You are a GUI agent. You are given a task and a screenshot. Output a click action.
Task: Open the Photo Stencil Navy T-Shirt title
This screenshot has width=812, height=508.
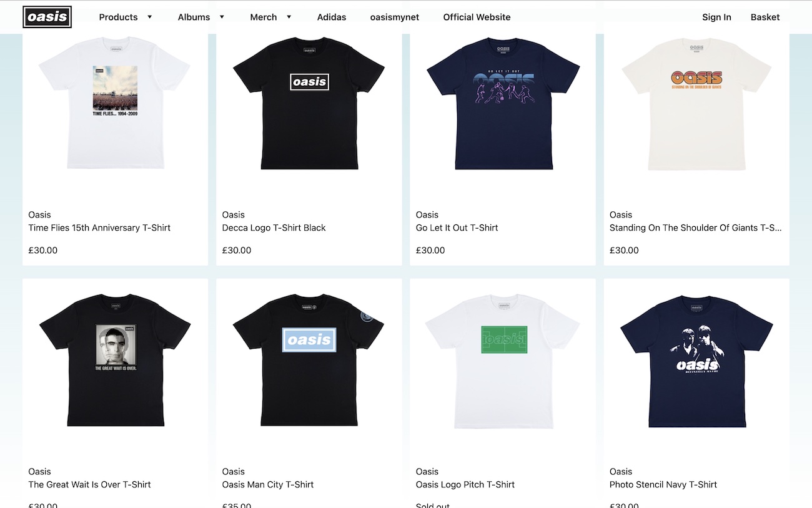(x=663, y=484)
